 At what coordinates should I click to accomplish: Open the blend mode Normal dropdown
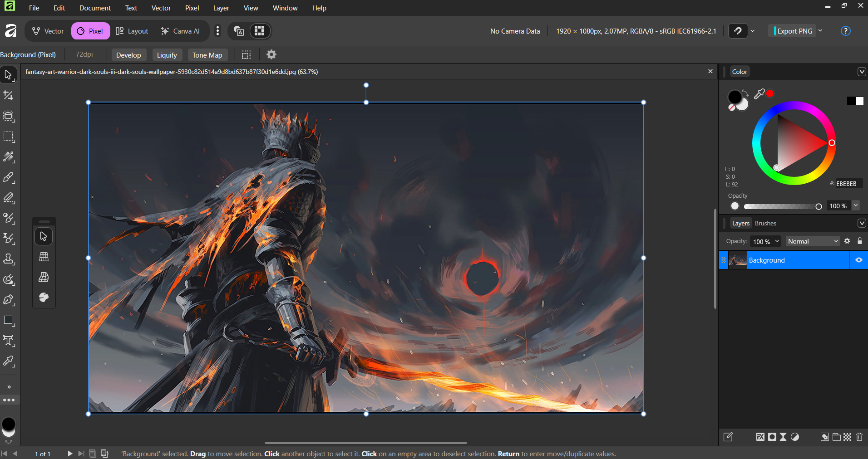pyautogui.click(x=813, y=241)
